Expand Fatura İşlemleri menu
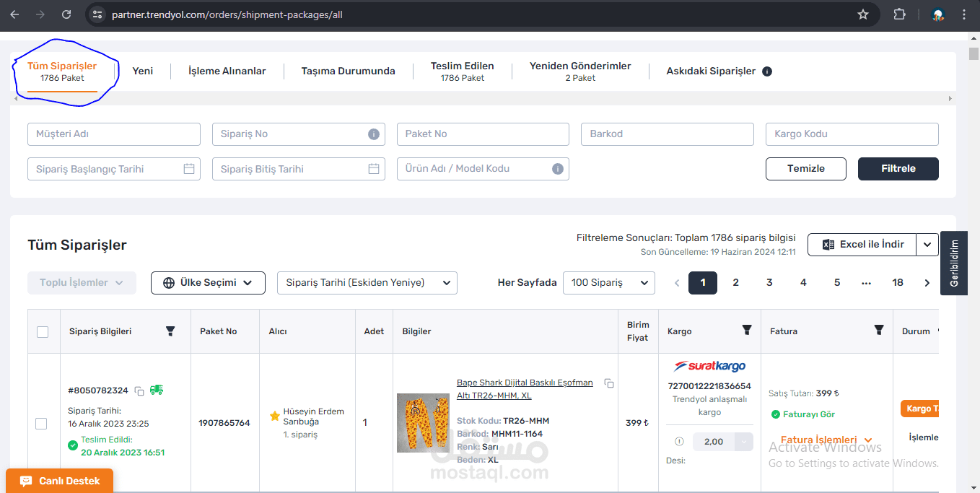Screen dimensions: 980x493 [826, 440]
